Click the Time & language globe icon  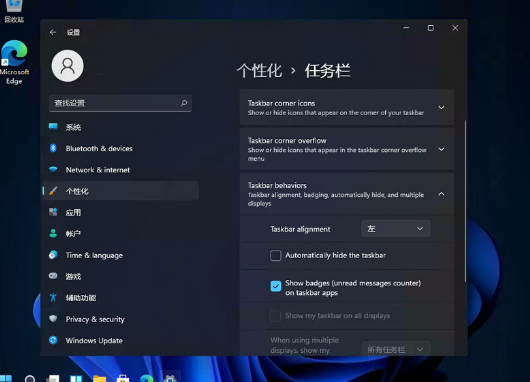coord(53,255)
